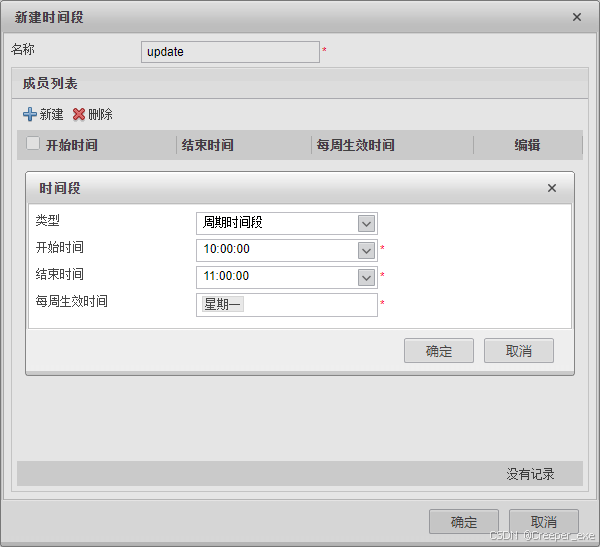
Task: Click 确定 at the bottom of 新建时间段
Action: pos(464,522)
